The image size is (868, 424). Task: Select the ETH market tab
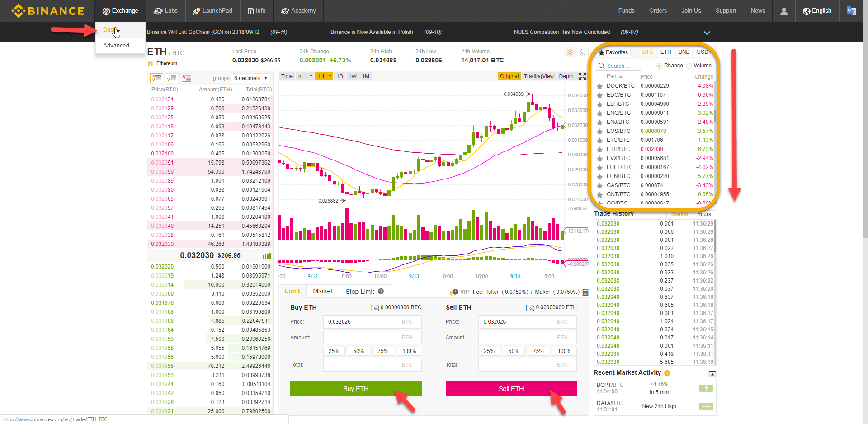pos(665,52)
